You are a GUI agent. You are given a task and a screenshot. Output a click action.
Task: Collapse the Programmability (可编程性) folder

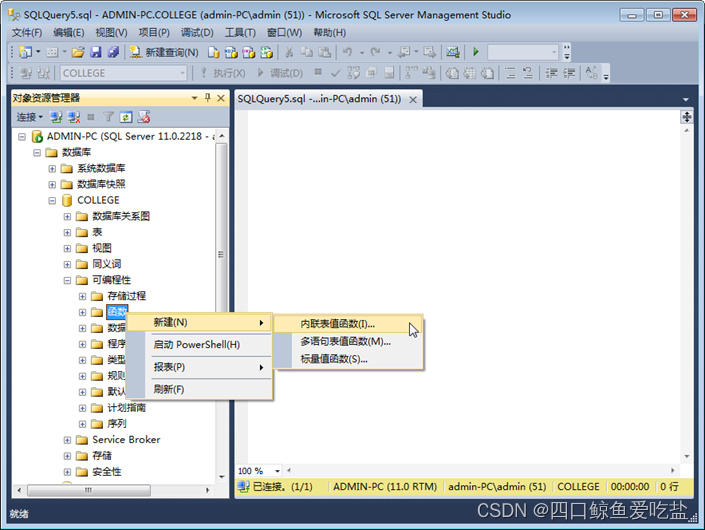point(67,281)
